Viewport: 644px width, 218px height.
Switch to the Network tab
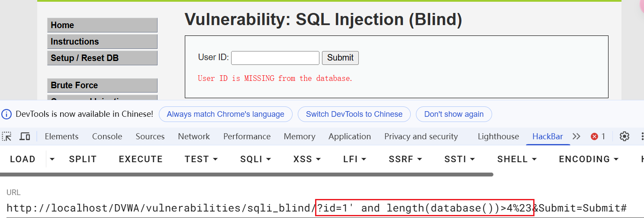(x=194, y=137)
